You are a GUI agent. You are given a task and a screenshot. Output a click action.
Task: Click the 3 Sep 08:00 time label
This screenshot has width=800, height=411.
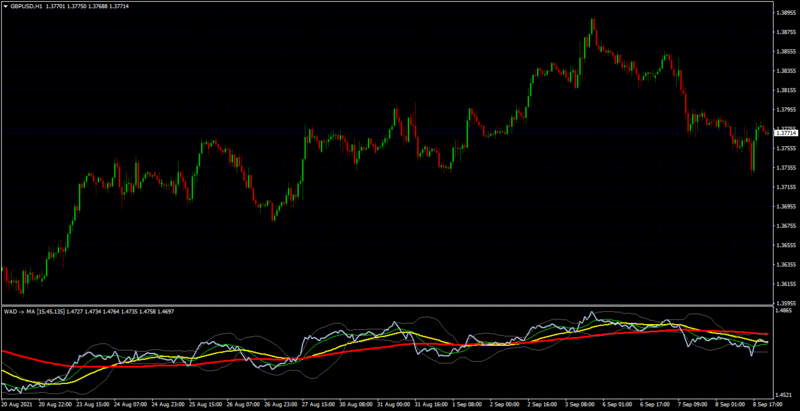pos(582,403)
